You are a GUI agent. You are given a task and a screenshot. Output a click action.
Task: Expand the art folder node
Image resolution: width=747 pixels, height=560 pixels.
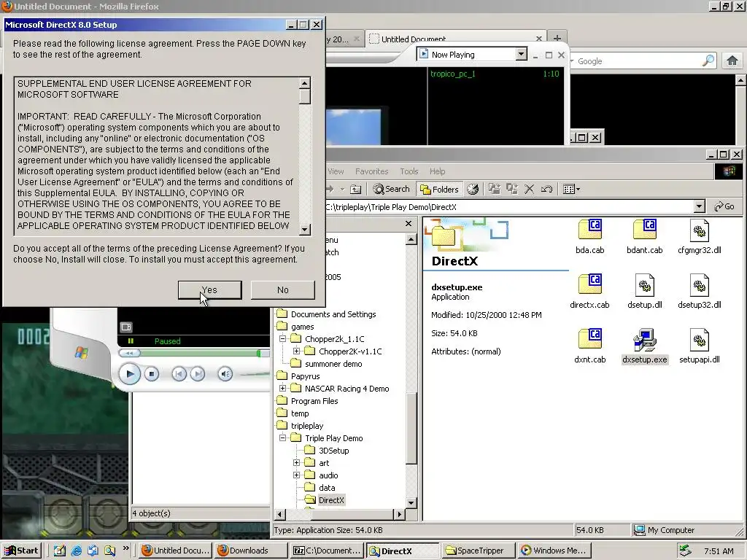click(296, 462)
